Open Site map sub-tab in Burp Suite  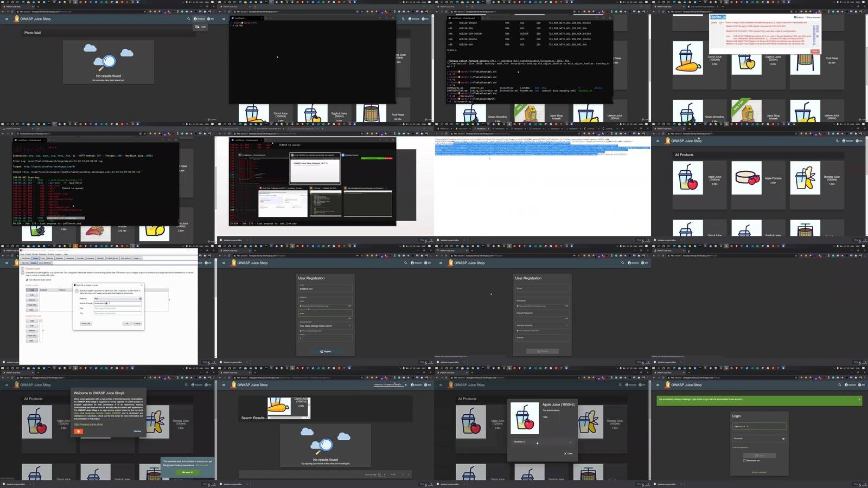25,262
